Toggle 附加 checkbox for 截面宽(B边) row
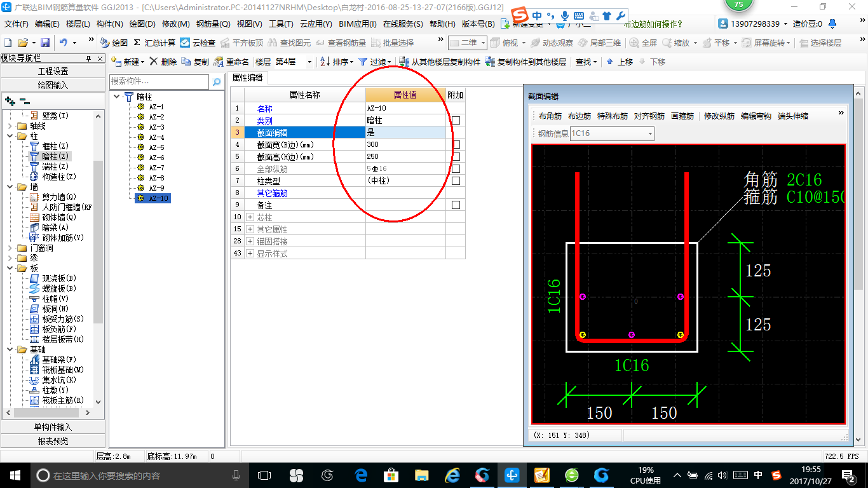Screen dimensions: 868x488 click(456, 144)
